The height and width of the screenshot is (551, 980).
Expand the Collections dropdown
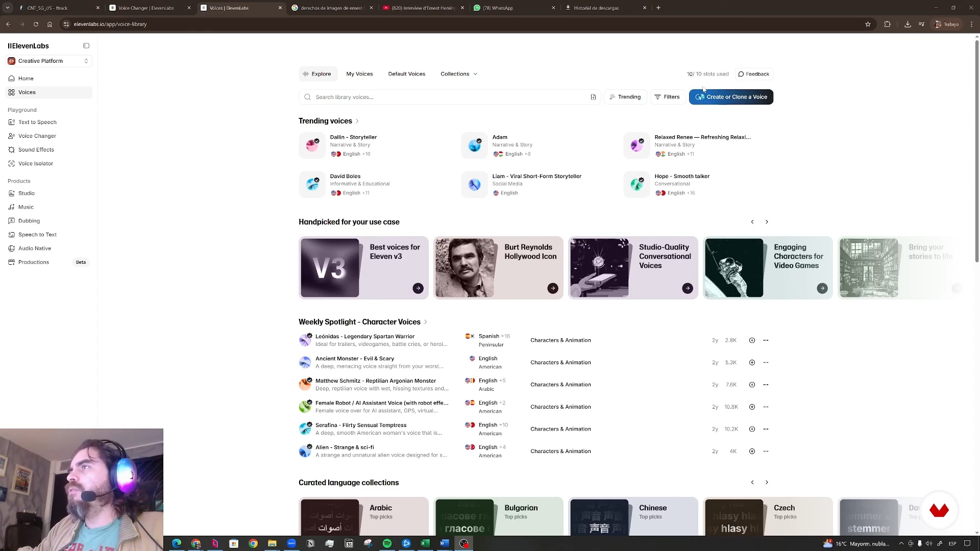(x=459, y=74)
